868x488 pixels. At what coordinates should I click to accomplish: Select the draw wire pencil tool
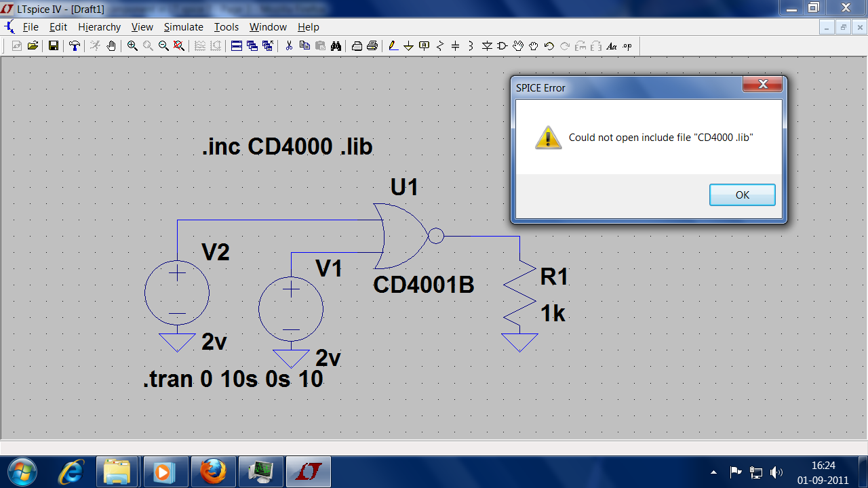coord(393,46)
